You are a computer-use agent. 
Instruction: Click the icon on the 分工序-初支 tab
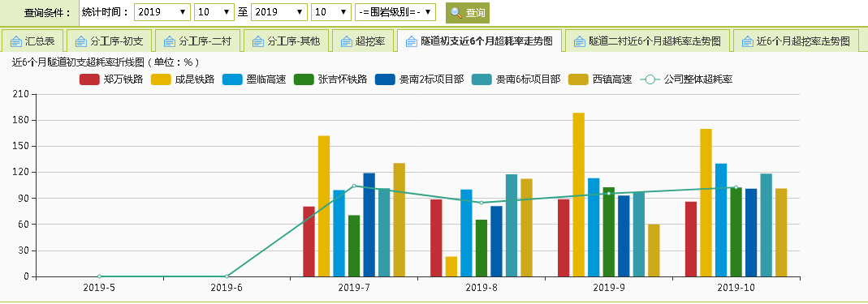click(x=81, y=41)
